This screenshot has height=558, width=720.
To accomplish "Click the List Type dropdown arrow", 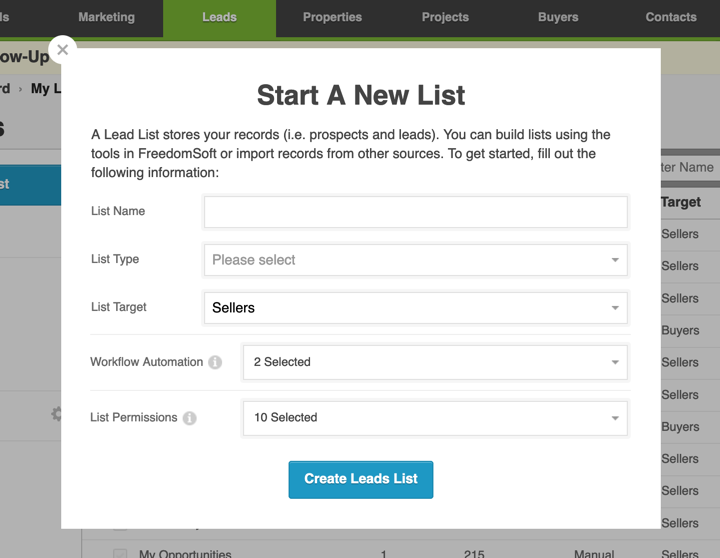I will click(615, 260).
